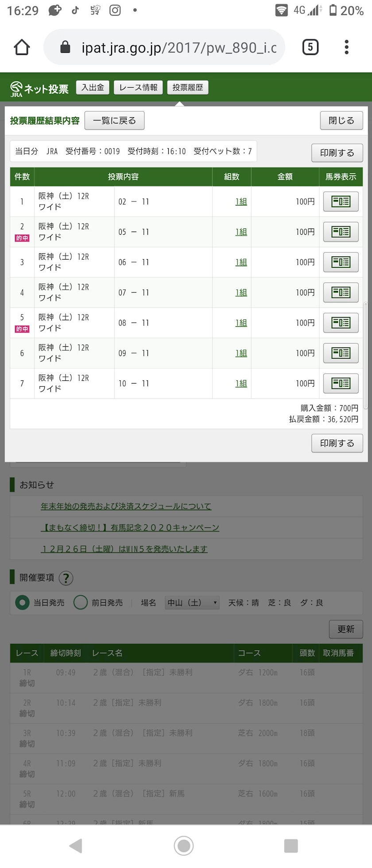372x868 pixels.
Task: Open the 中山（土） venue dropdown
Action: [192, 603]
